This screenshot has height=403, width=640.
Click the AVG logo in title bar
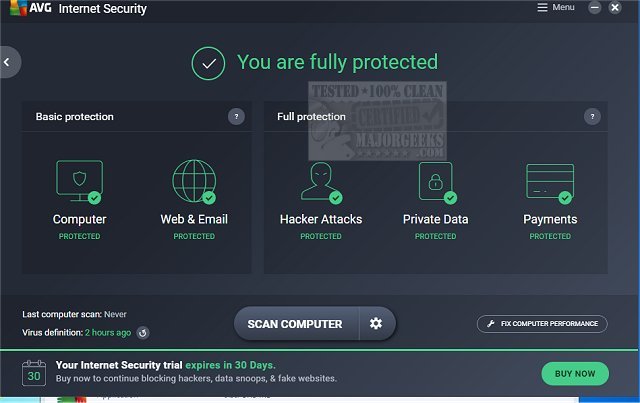26,9
